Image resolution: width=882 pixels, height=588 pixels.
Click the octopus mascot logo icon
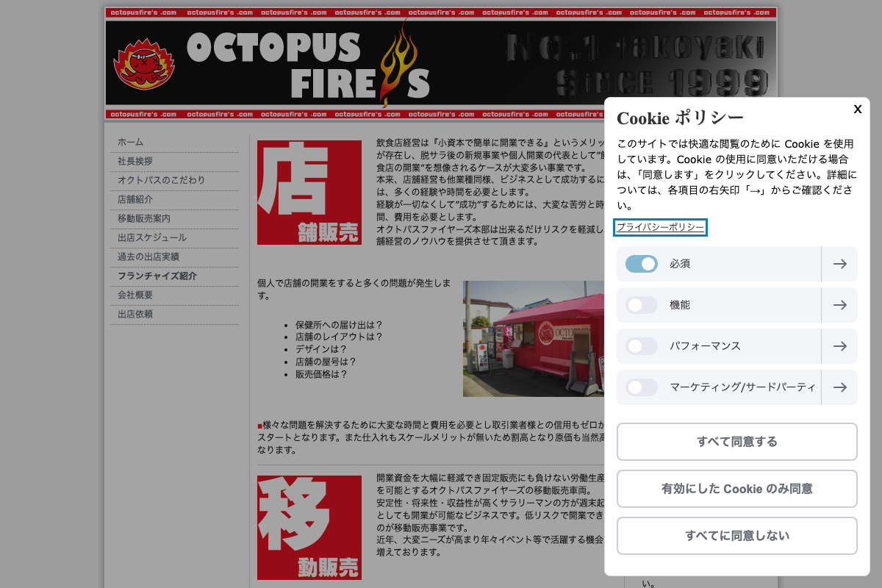tap(144, 64)
